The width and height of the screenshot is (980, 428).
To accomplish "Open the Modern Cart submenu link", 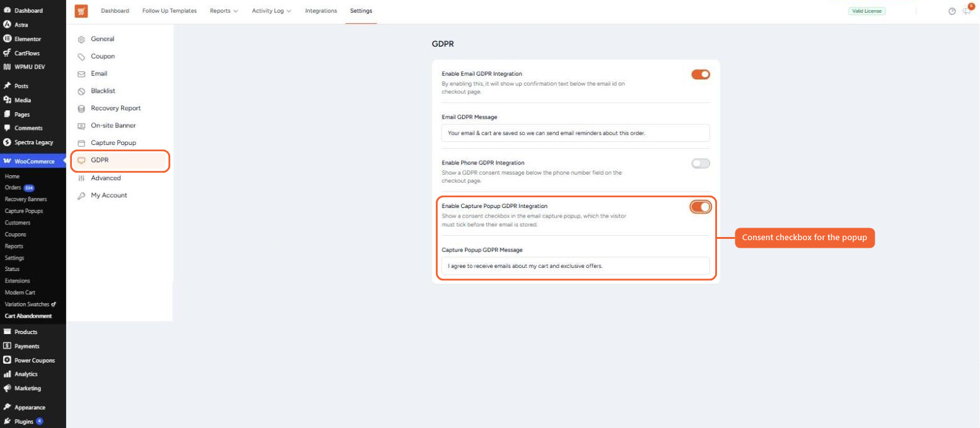I will pos(20,292).
